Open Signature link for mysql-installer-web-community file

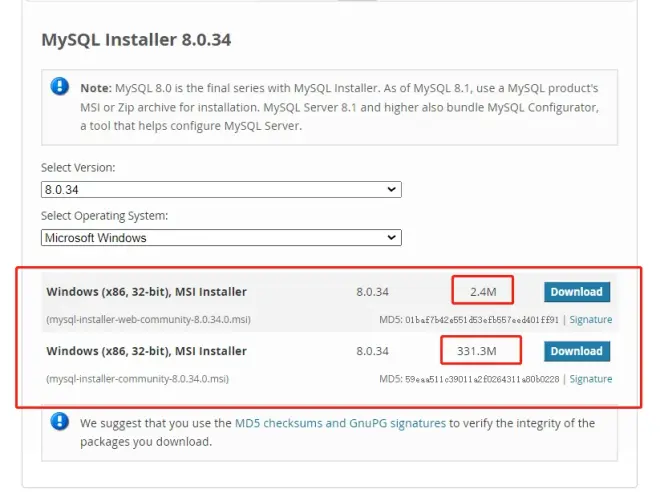coord(591,320)
